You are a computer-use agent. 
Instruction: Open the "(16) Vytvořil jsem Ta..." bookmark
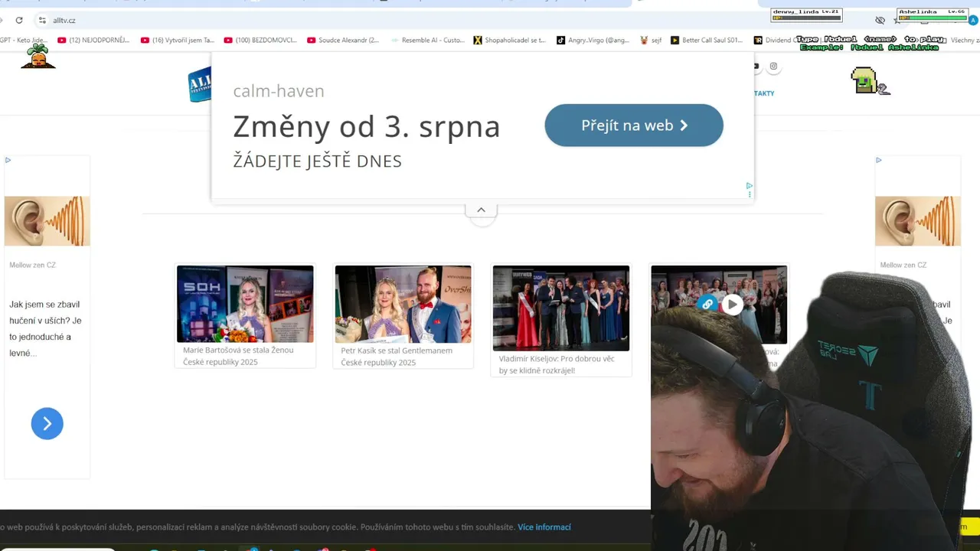(178, 40)
